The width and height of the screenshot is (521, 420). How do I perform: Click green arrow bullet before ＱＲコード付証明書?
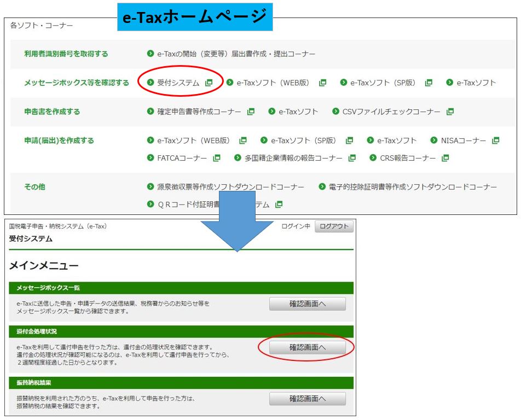(x=150, y=204)
